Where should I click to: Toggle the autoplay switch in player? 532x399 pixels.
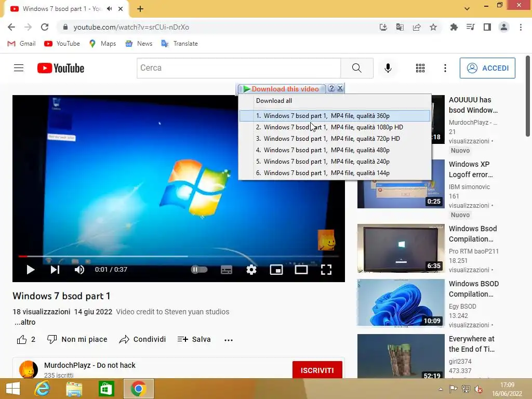click(199, 270)
